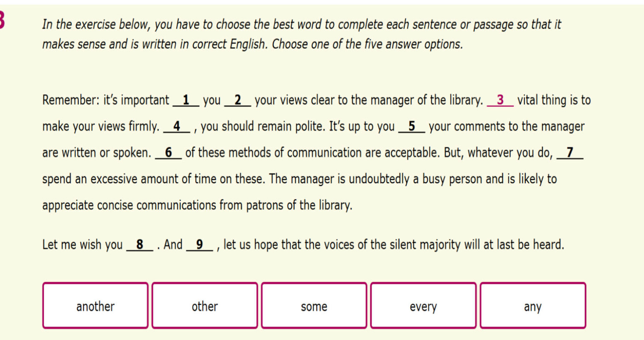
Task: Click blank number 1 after 'important'
Action: pyautogui.click(x=186, y=100)
